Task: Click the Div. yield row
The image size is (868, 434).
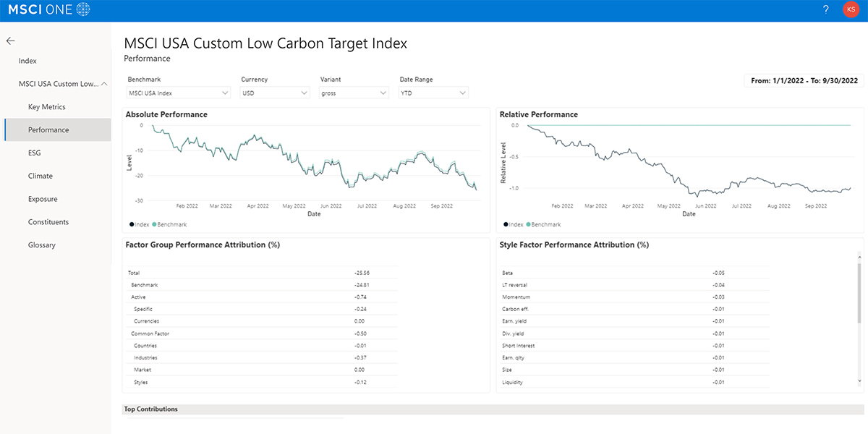Action: point(635,333)
